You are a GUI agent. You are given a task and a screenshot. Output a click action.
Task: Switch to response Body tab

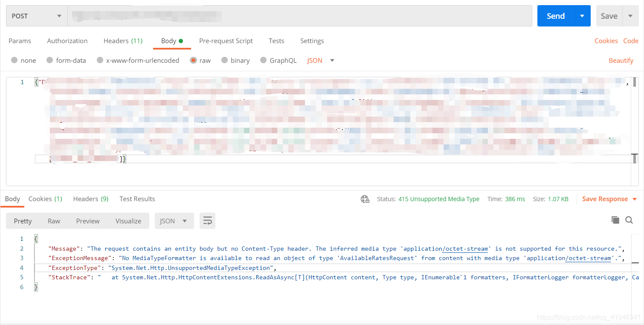point(12,199)
